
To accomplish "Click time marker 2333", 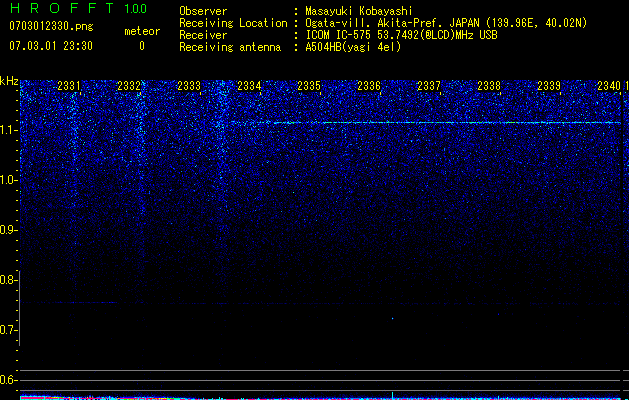I will click(x=189, y=86).
